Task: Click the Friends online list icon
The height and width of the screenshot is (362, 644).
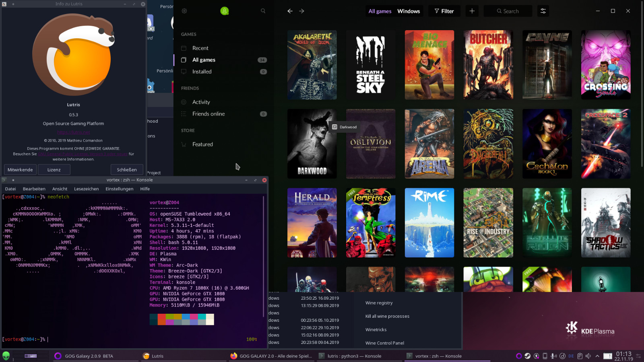Action: pyautogui.click(x=184, y=114)
